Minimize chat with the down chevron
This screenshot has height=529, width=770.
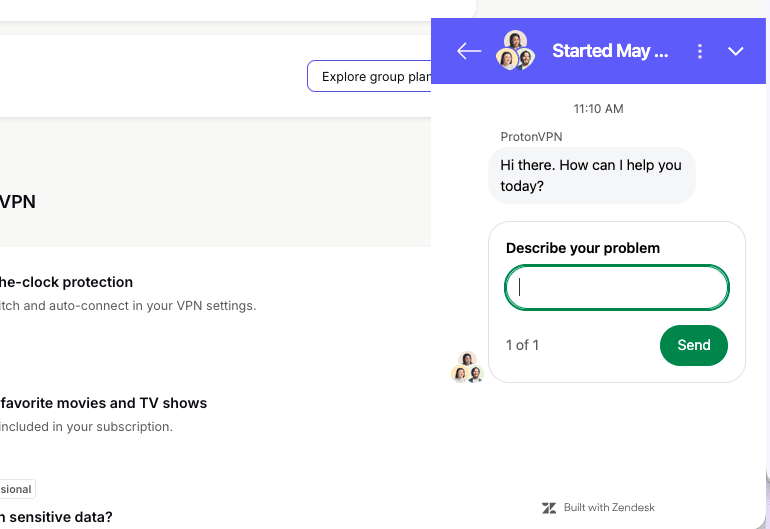click(735, 51)
